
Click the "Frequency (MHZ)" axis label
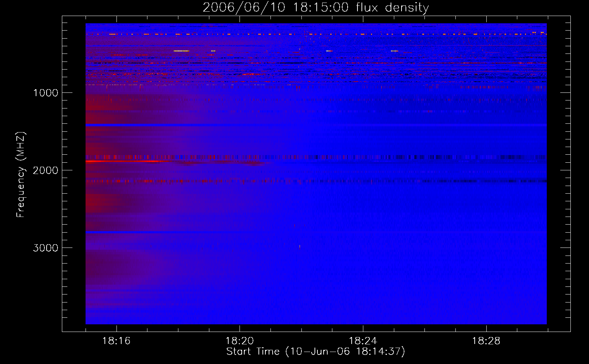coord(21,174)
